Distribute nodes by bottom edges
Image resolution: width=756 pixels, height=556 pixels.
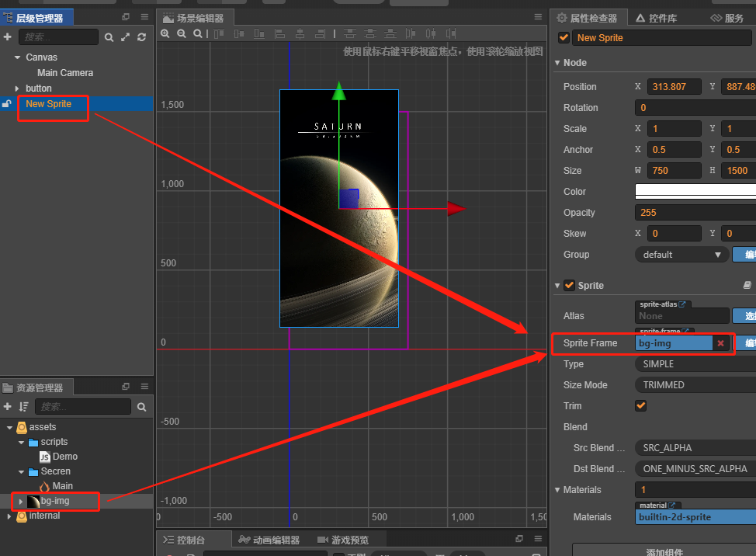pyautogui.click(x=390, y=33)
